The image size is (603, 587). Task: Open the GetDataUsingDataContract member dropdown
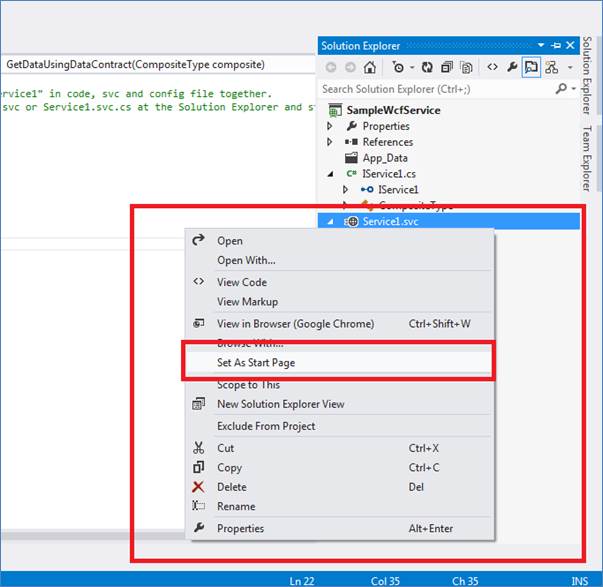point(158,64)
